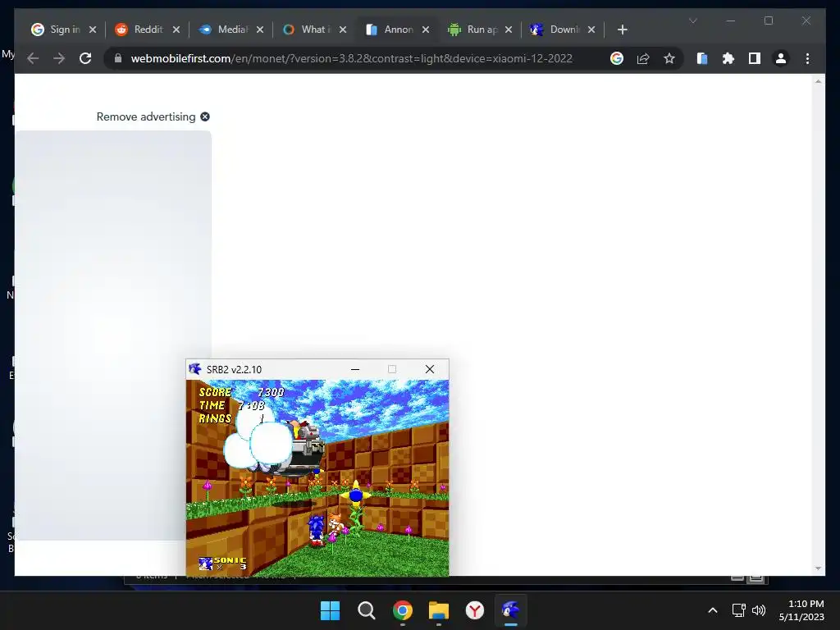Close the Reddit tab
The width and height of the screenshot is (840, 630).
point(176,30)
